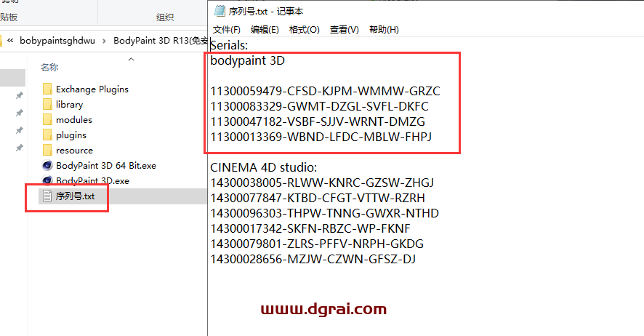Click the 组织 ribbon group label
Viewport: 644px width, 336px height.
(x=165, y=17)
